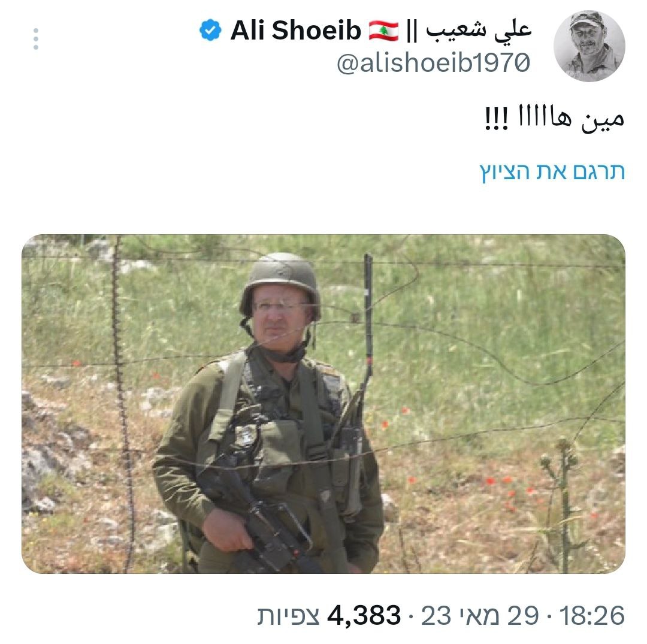
Task: Open the three-dot more options menu
Action: point(36,39)
